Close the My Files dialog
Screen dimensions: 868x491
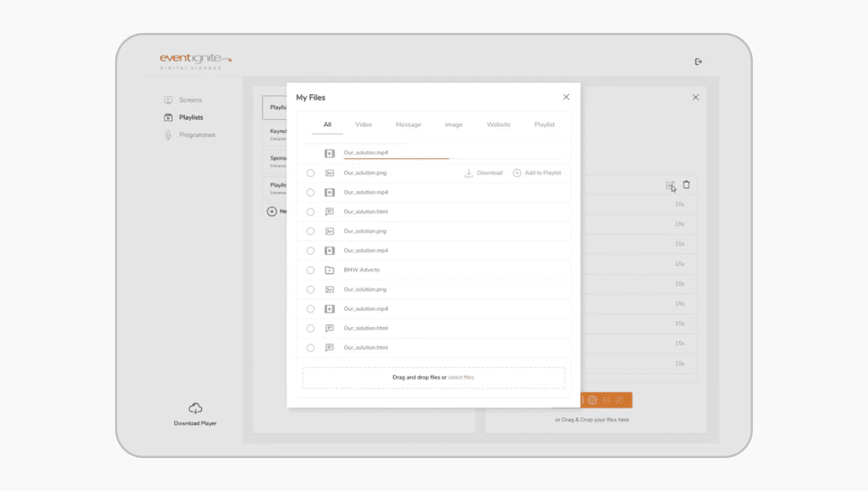pos(566,97)
